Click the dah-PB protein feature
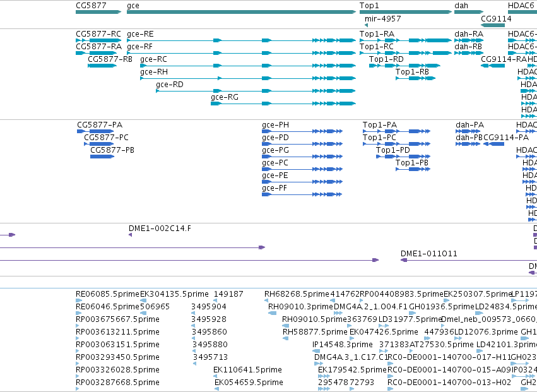537x392 pixels. [x=468, y=144]
